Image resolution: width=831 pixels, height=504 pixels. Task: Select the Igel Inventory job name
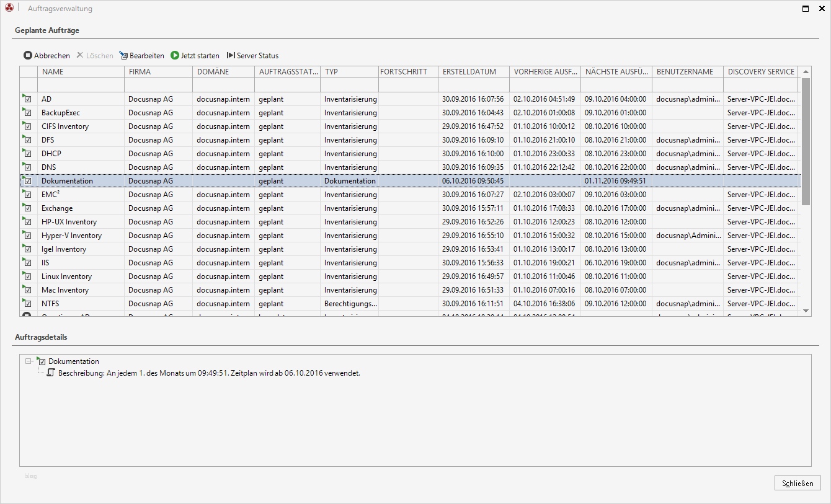coord(64,249)
